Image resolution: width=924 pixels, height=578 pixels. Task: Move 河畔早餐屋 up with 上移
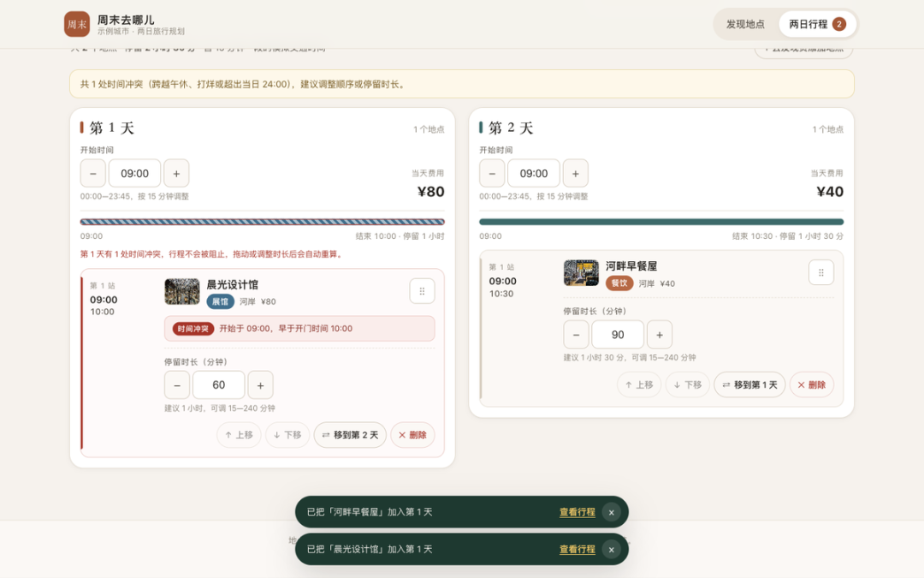pos(639,385)
